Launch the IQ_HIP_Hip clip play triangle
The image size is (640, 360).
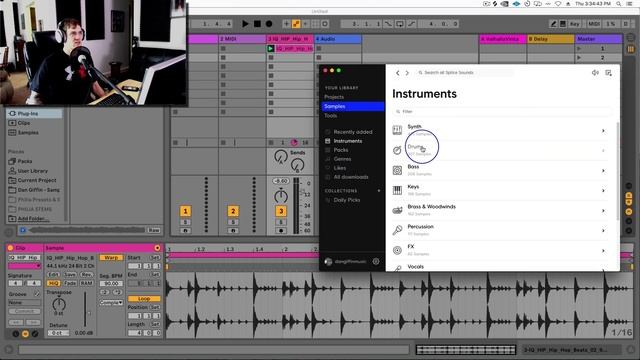pos(270,49)
